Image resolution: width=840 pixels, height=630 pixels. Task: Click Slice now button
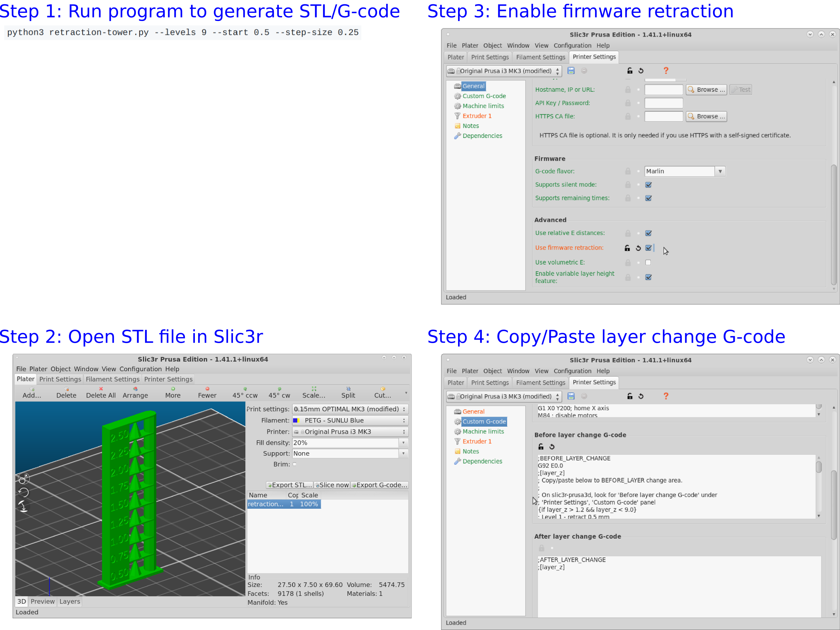(332, 485)
